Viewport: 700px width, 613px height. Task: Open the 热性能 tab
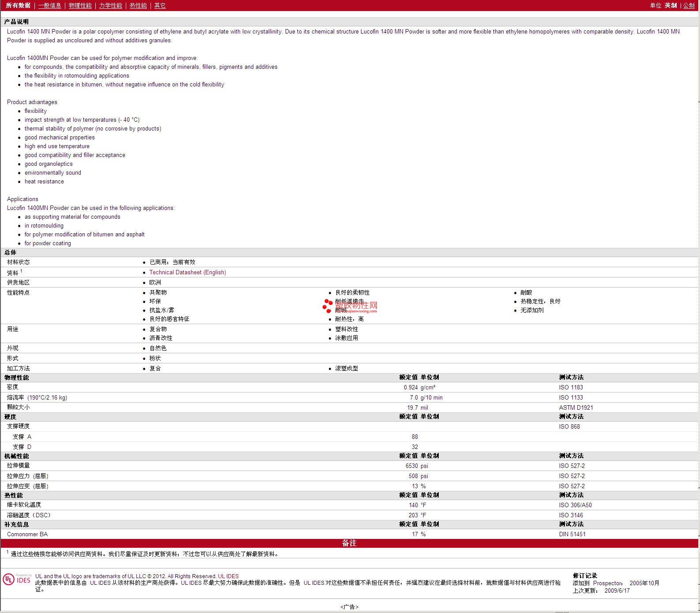tap(138, 5)
